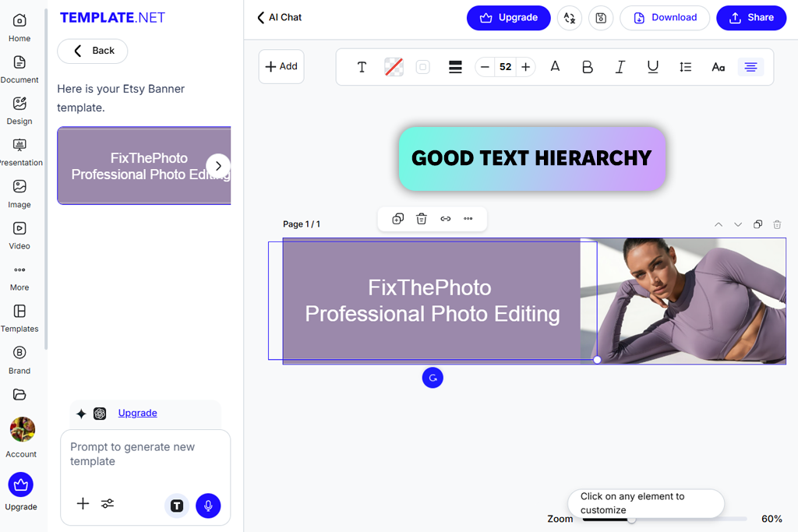798x532 pixels.
Task: Open the folder icon in sidebar
Action: coord(19,394)
